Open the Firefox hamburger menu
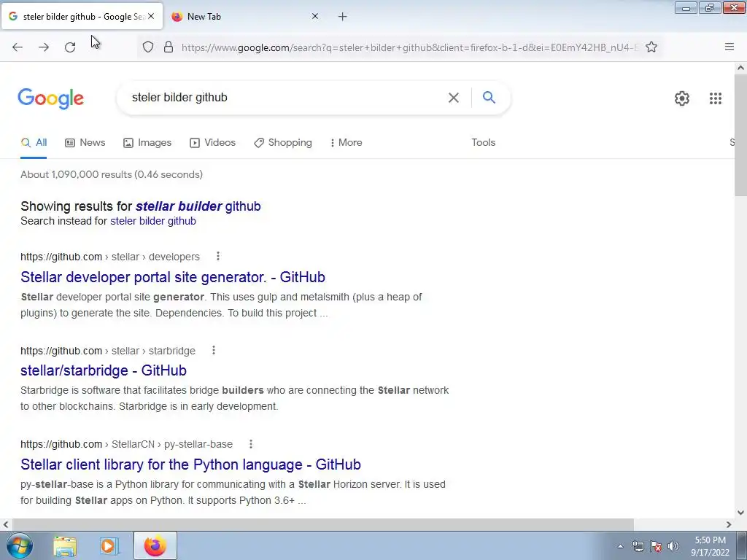Image resolution: width=747 pixels, height=560 pixels. point(729,47)
